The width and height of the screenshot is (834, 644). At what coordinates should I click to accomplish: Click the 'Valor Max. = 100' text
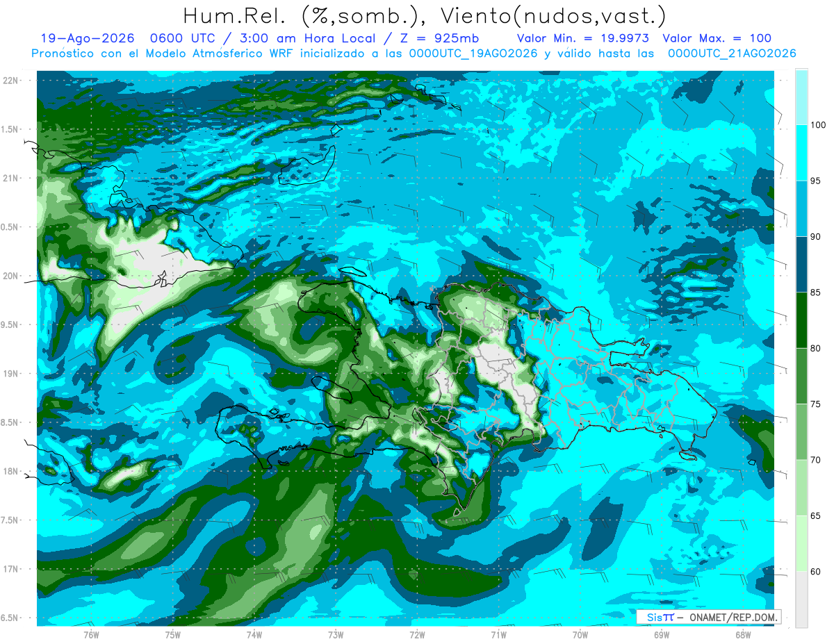point(717,39)
